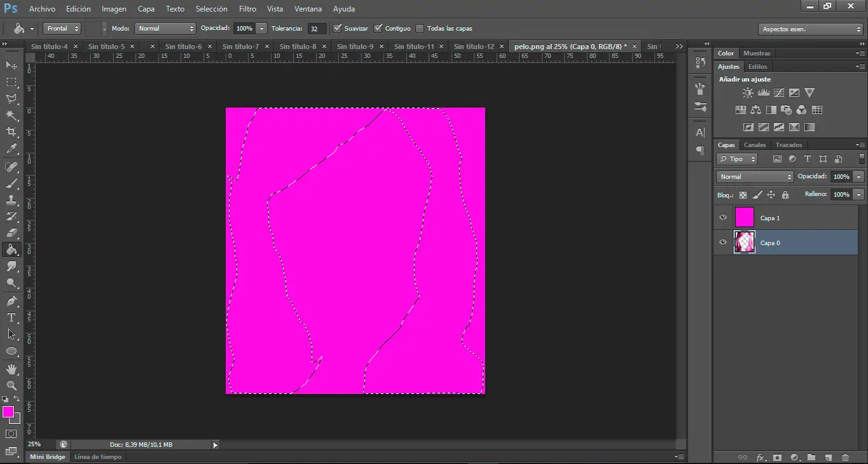The width and height of the screenshot is (868, 464).
Task: Toggle Quick Mask mode
Action: [11, 434]
